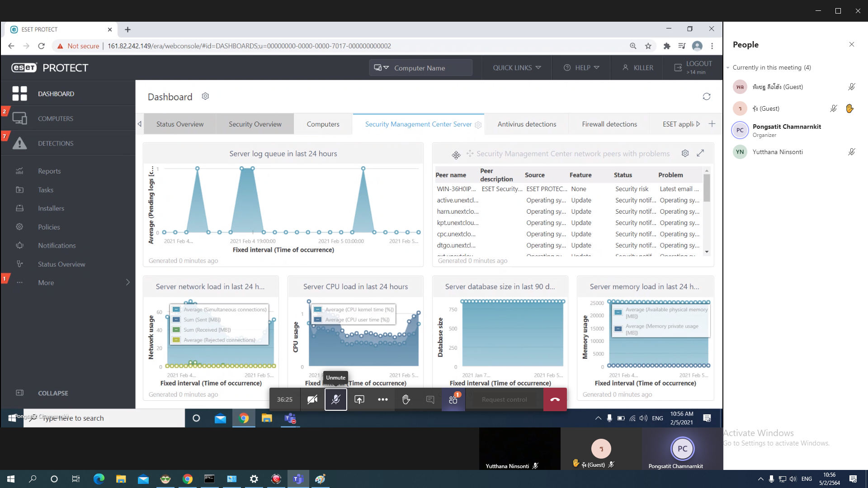Image resolution: width=868 pixels, height=488 pixels.
Task: Click the Logout button
Action: point(693,68)
